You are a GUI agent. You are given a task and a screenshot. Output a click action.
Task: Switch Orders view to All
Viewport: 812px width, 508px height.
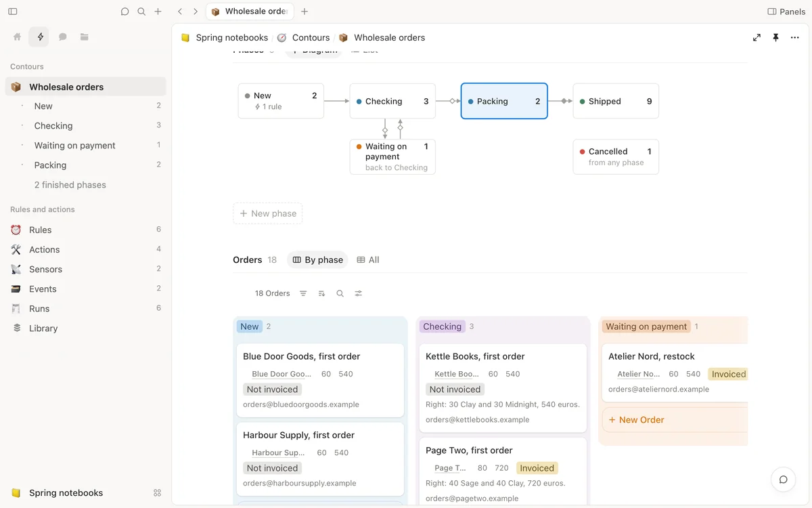click(x=368, y=260)
